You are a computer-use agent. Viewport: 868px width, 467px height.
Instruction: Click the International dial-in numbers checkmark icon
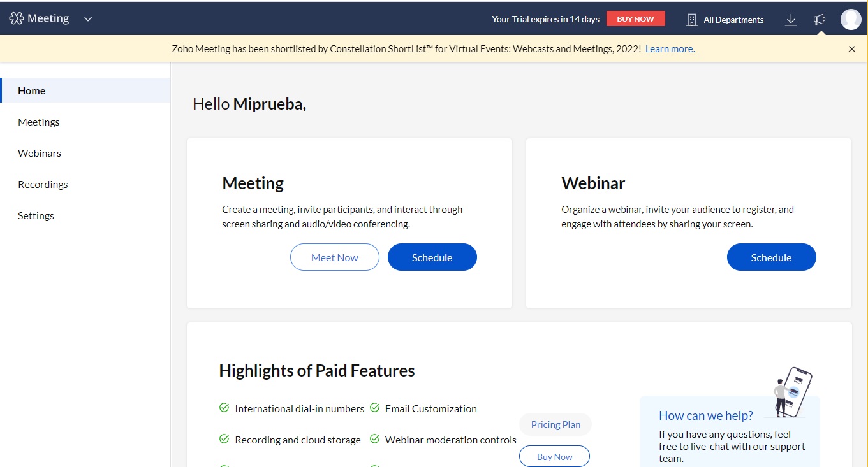224,408
